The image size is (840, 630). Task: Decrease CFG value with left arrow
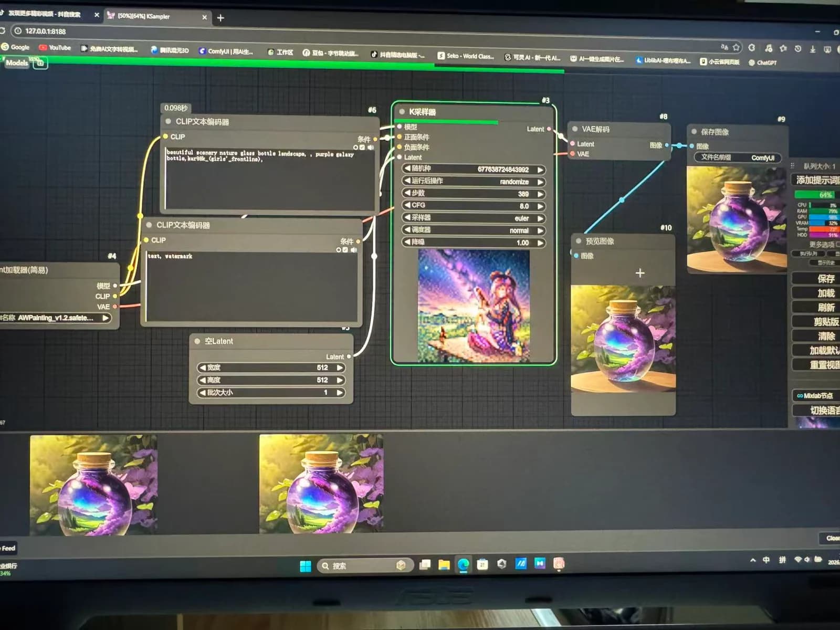[407, 205]
